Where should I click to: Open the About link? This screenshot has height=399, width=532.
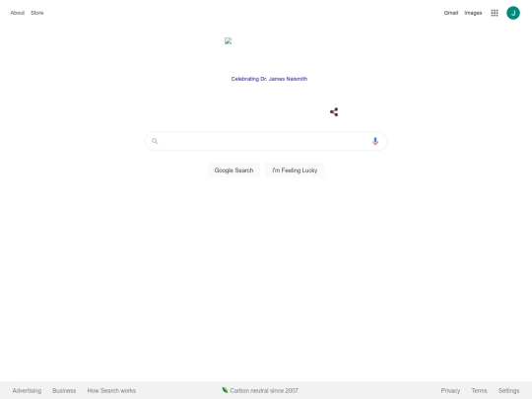tap(18, 13)
